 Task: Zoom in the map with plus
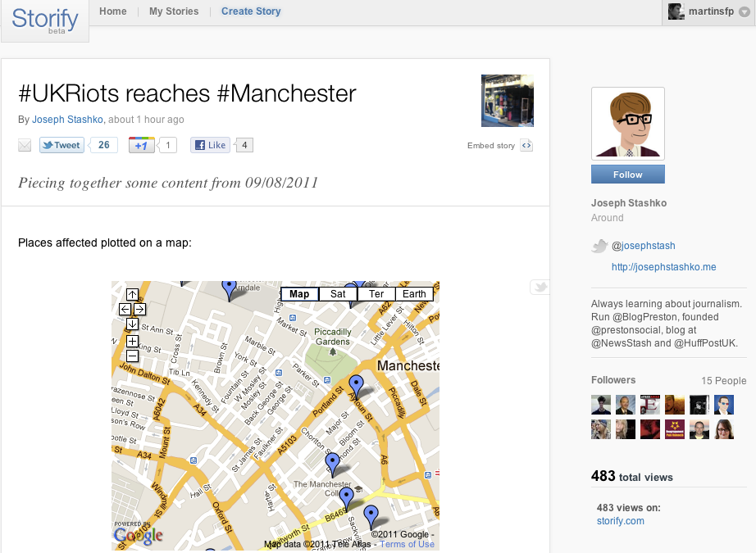point(132,341)
